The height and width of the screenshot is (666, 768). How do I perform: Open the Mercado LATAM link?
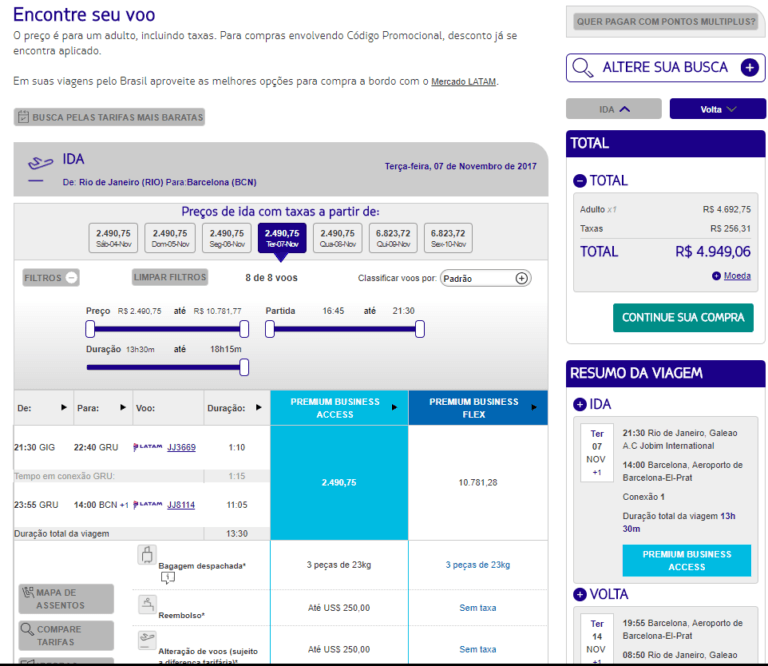coord(463,82)
